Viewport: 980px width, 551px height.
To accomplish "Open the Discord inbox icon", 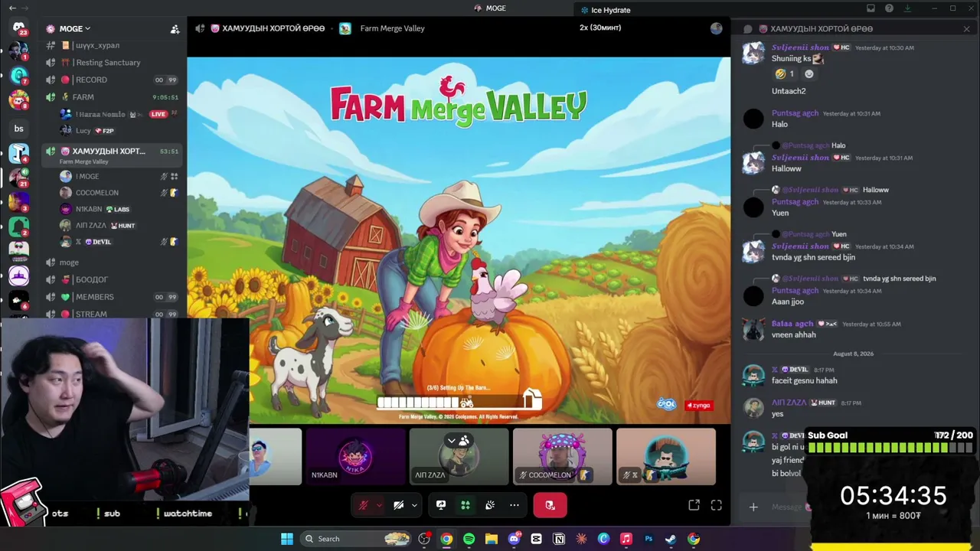I will (x=871, y=8).
